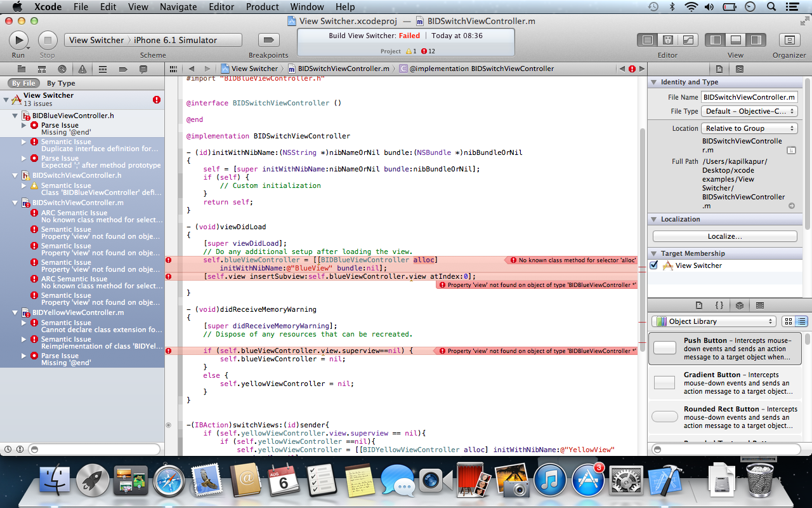Show the Project navigator folder icon

[22, 69]
